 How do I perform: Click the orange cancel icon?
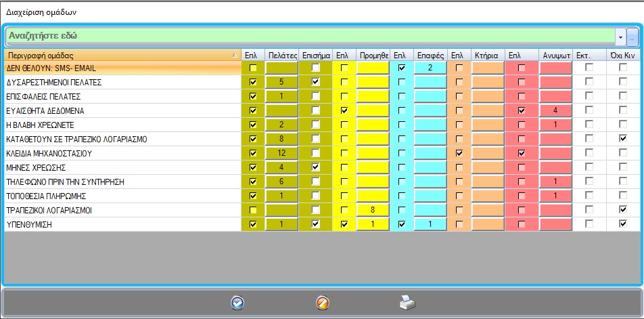[x=323, y=303]
